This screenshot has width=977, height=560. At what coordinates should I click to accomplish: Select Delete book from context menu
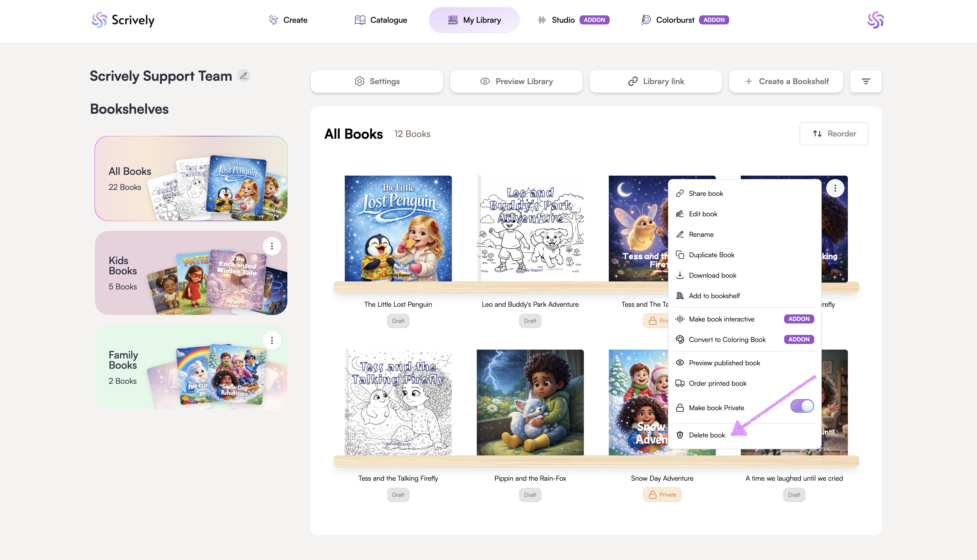point(707,435)
